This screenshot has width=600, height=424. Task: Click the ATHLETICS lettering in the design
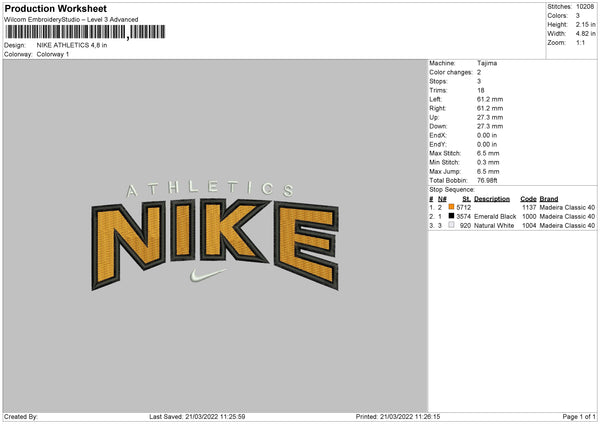coord(210,189)
